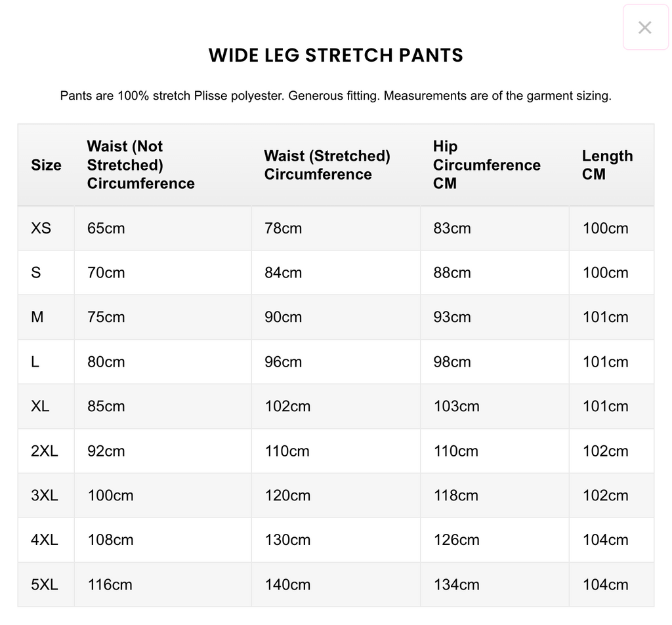Select the 5XL size row label
This screenshot has width=672, height=625.
point(45,585)
